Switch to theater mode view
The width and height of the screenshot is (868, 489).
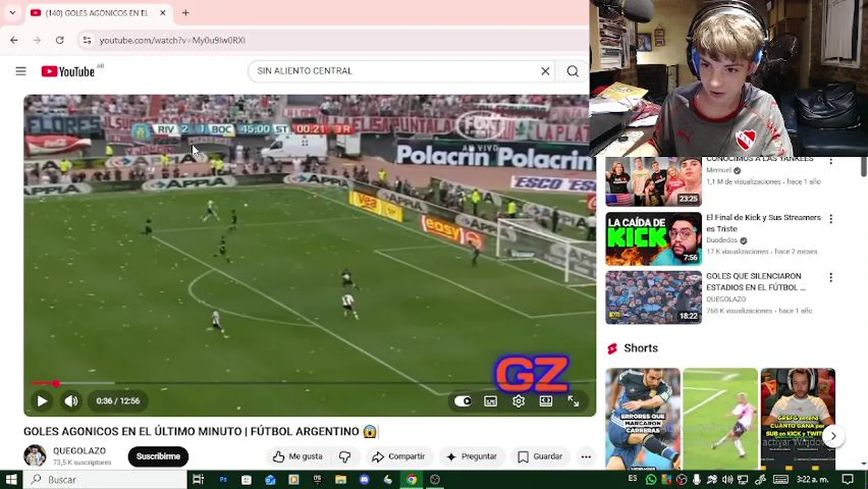546,401
